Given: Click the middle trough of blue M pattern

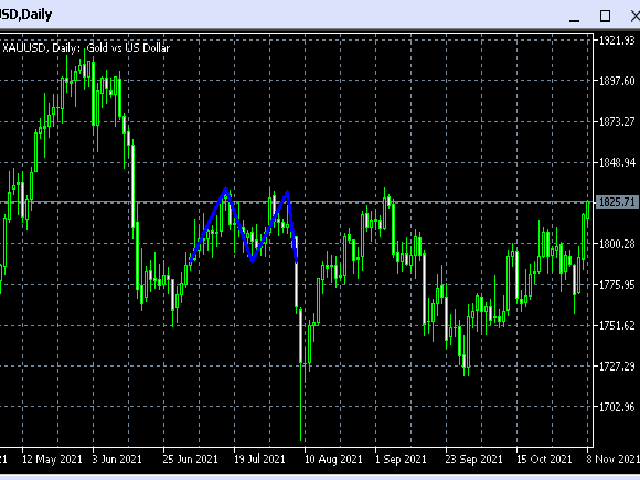Looking at the screenshot, I should click(253, 259).
